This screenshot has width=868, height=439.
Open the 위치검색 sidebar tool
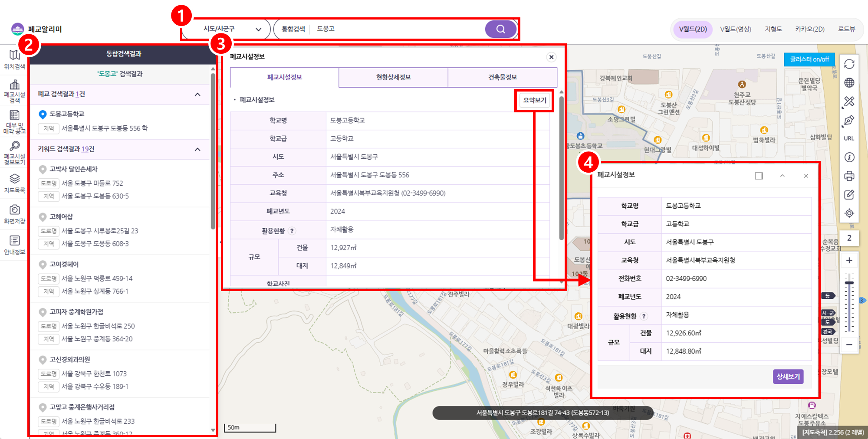[x=14, y=59]
